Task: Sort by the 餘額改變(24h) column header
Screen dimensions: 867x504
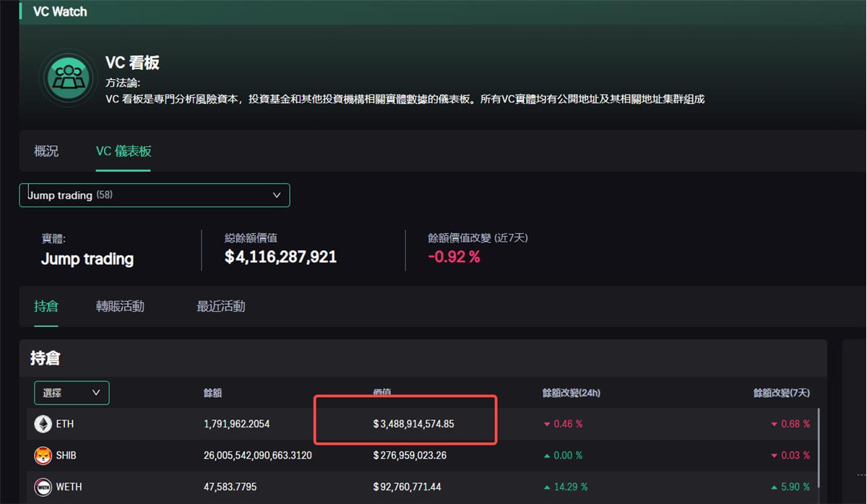Action: 571,393
